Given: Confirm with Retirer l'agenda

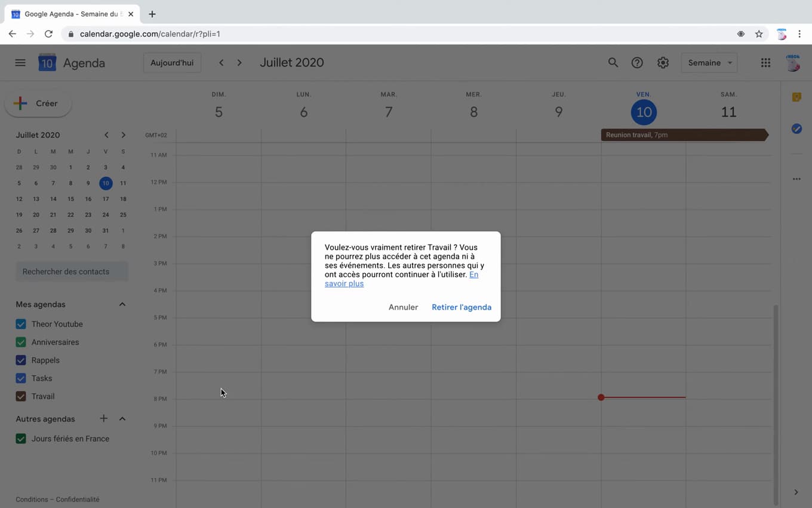Looking at the screenshot, I should coord(462,307).
